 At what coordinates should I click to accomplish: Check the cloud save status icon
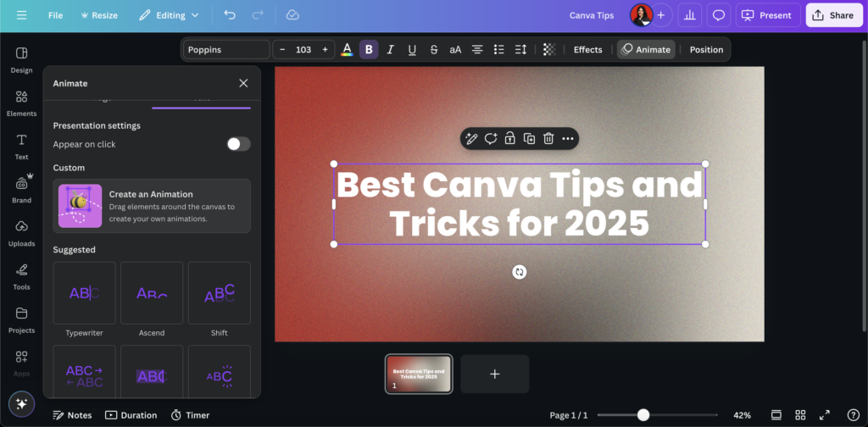pos(292,15)
